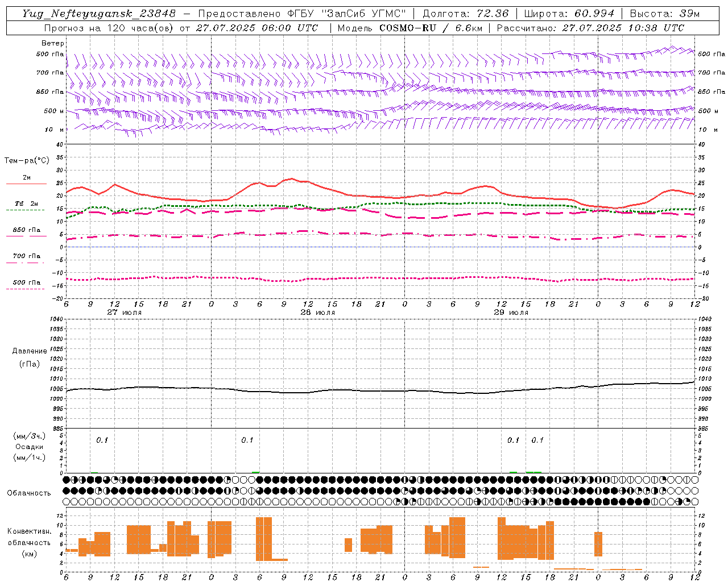Click the Долгота: 72.36 longitude value

pos(465,14)
